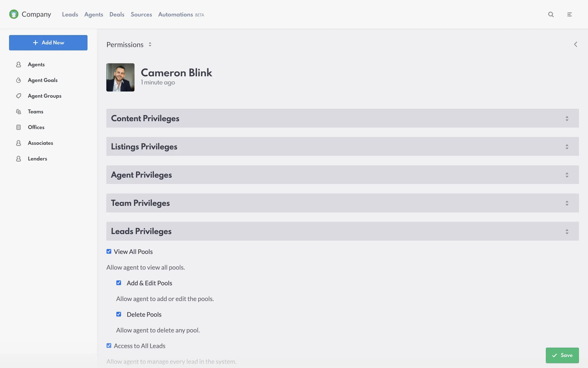The width and height of the screenshot is (588, 368).
Task: Expand Agent Privileges section arrows
Action: (x=567, y=175)
